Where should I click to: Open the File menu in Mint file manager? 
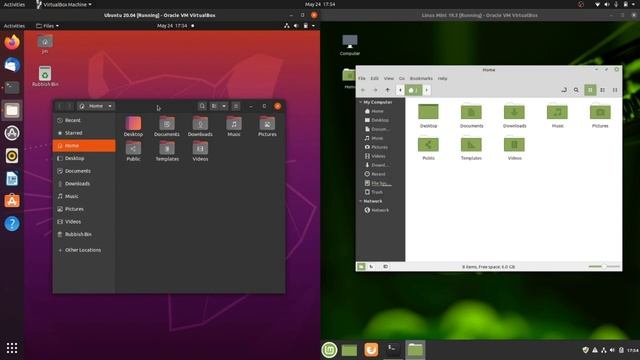tap(362, 78)
